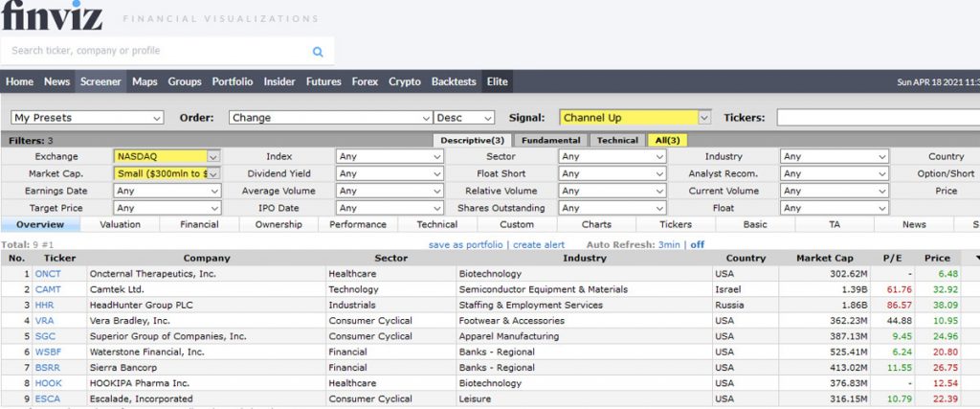Go to the Crypto page

405,82
